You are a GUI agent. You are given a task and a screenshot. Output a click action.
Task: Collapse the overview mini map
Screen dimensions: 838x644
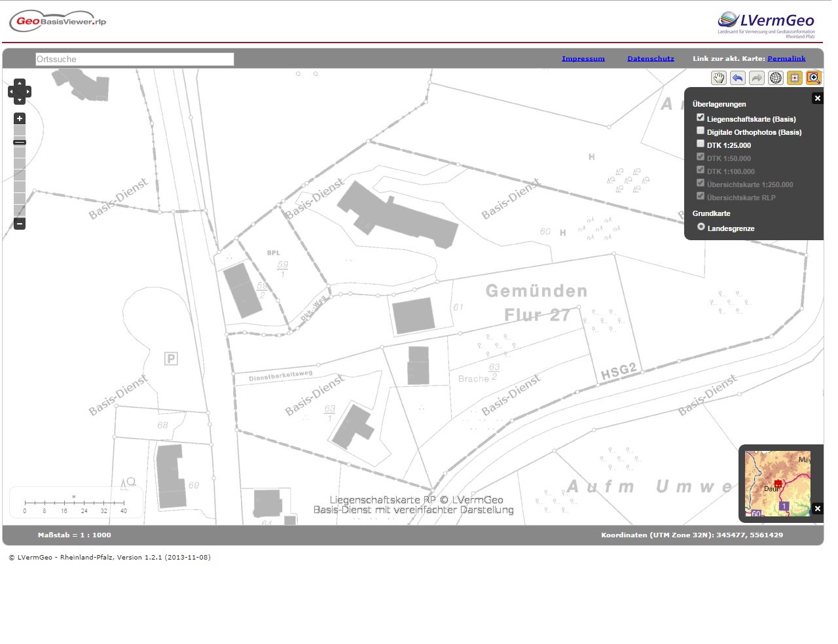coord(817,509)
